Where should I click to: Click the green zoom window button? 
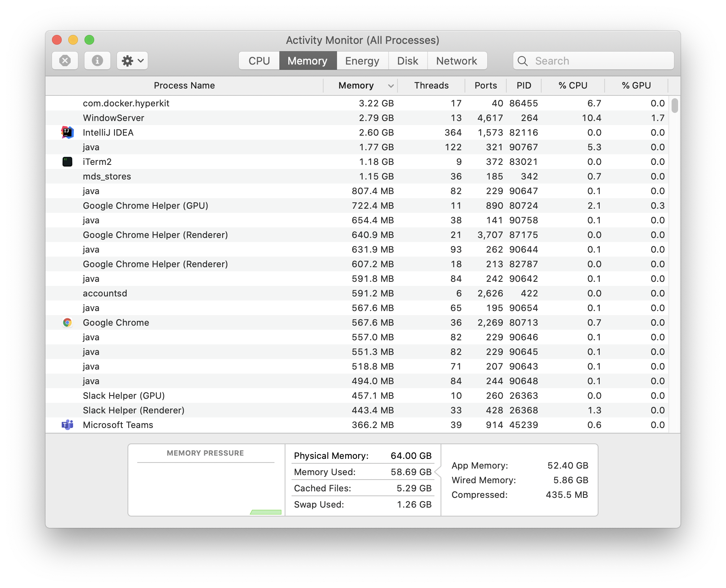(89, 40)
